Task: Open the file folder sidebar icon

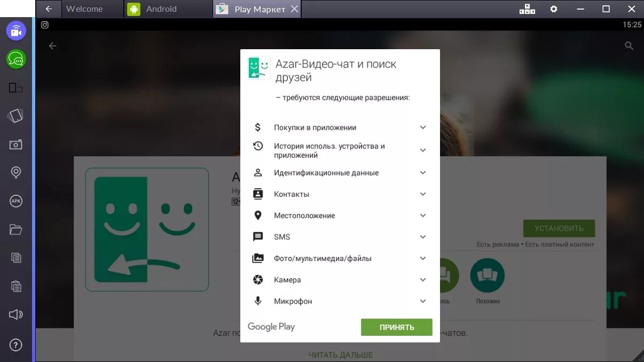Action: (x=16, y=229)
